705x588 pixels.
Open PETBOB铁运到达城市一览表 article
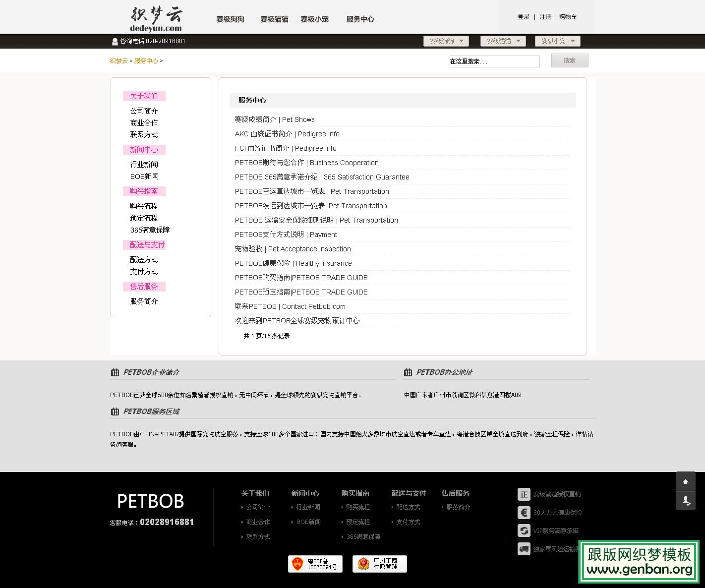(x=311, y=206)
